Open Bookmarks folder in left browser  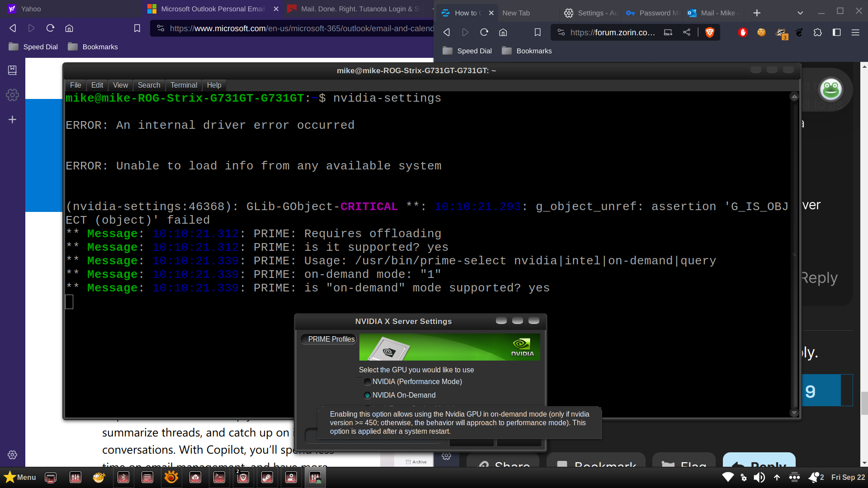click(93, 47)
